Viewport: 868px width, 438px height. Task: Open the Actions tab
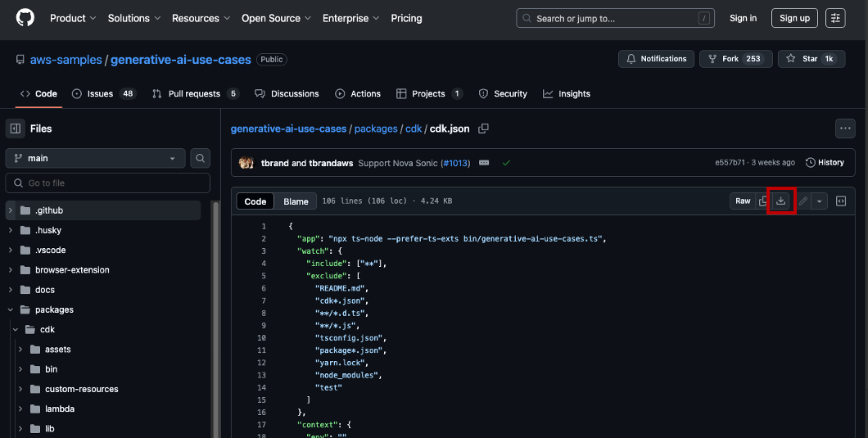(x=358, y=93)
